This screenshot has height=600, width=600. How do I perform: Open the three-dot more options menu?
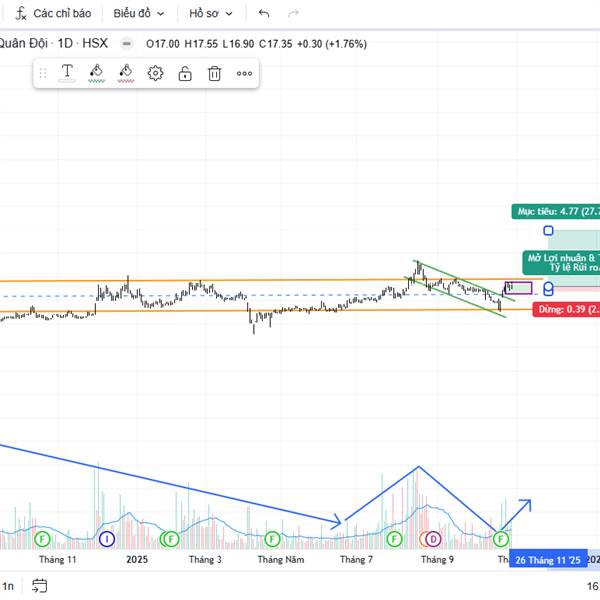244,73
